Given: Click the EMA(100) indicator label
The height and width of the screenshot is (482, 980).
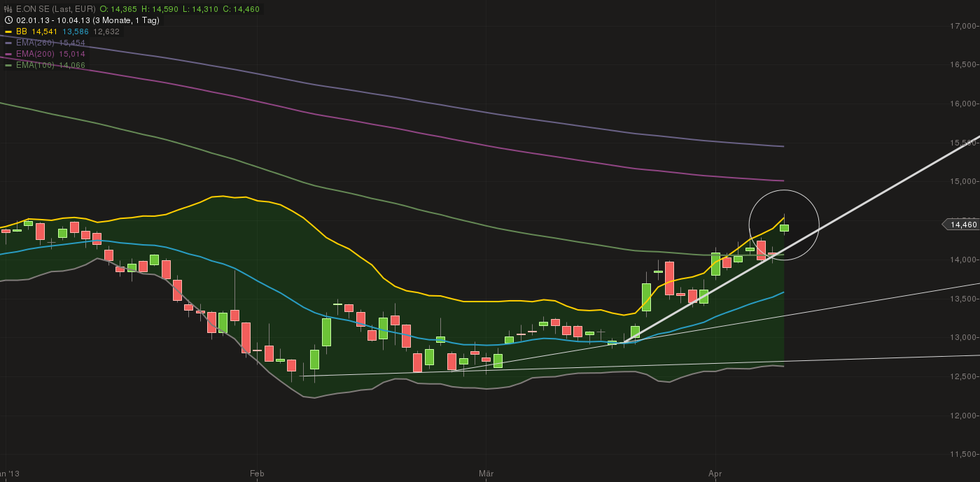Looking at the screenshot, I should pos(36,65).
